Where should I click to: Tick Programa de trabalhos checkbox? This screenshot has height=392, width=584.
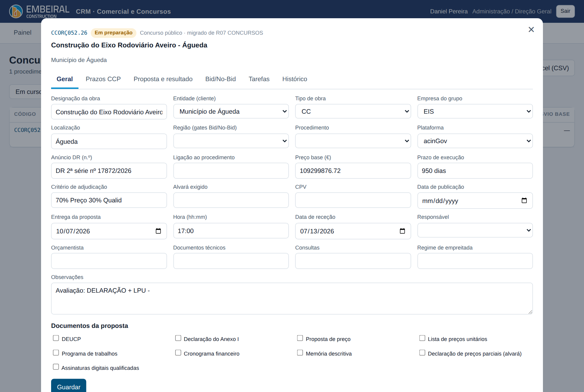pos(56,353)
